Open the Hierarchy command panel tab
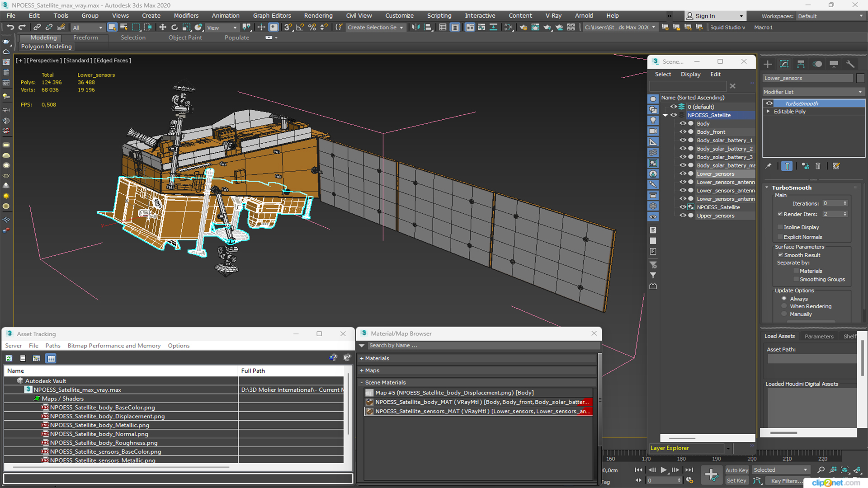Image resolution: width=868 pixels, height=488 pixels. click(801, 64)
